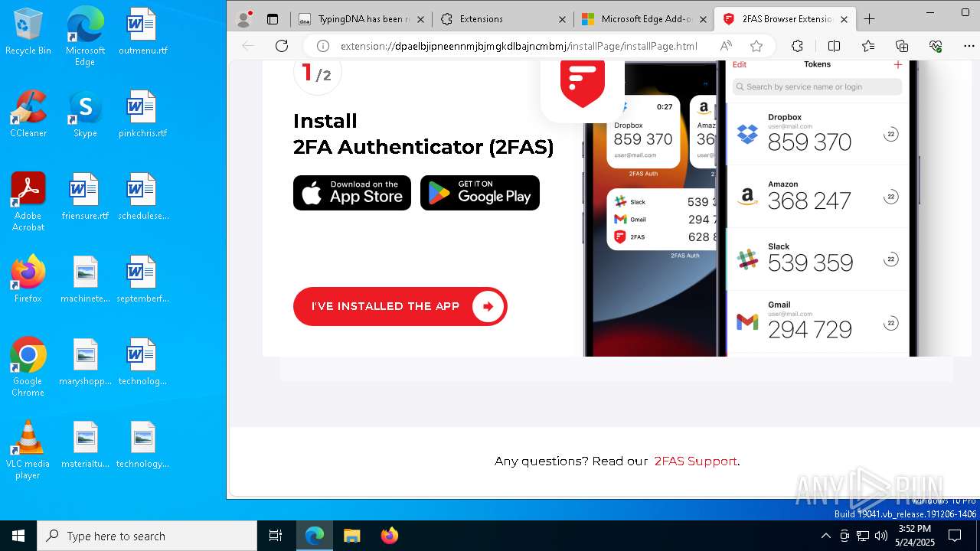
Task: Click the phone mockup search field
Action: [817, 86]
